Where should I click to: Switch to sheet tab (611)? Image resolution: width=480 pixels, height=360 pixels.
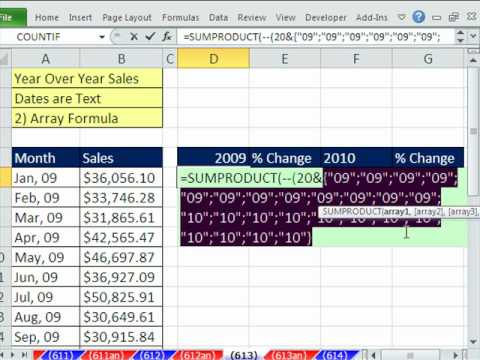60,355
